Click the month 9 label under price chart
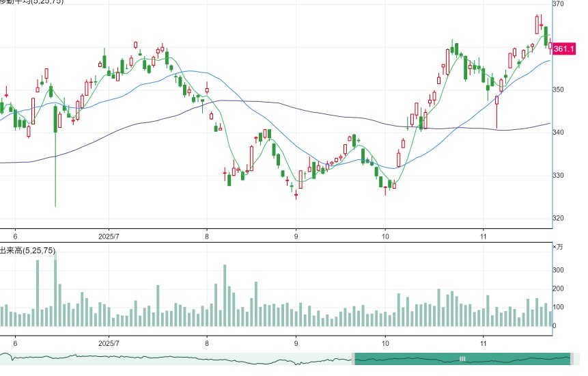This screenshot has height=376, width=588. pyautogui.click(x=296, y=237)
